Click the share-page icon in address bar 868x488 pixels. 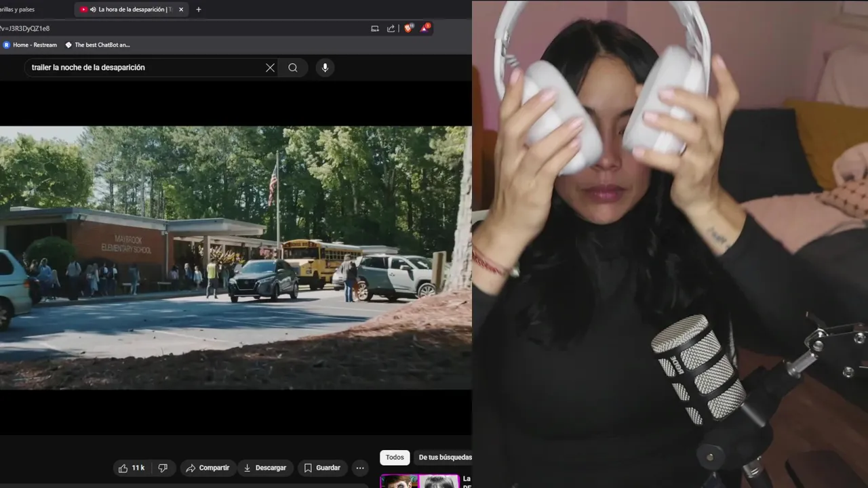(x=391, y=28)
